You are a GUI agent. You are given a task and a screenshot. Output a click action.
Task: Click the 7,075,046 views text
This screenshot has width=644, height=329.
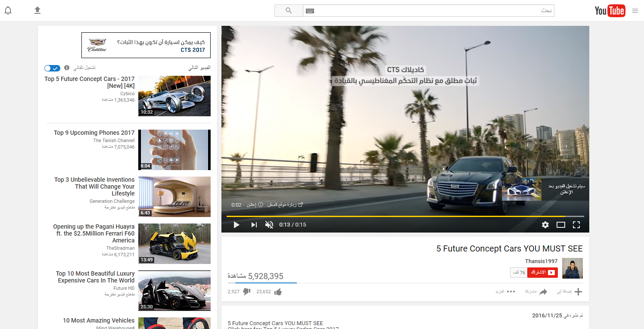[x=118, y=147]
